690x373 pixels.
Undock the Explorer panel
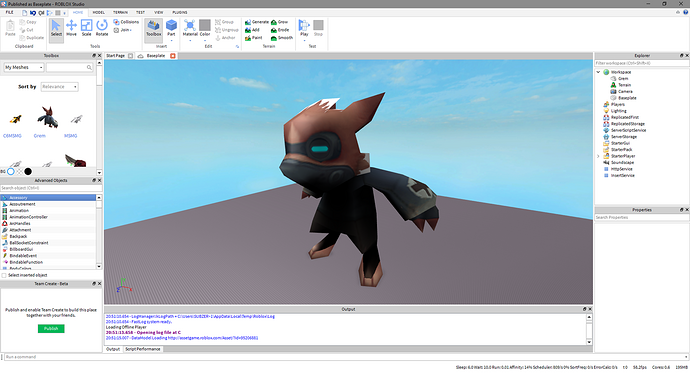tap(681, 56)
